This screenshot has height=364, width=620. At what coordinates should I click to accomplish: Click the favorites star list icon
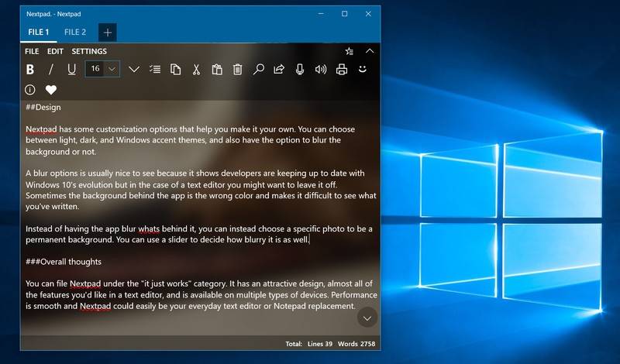point(350,51)
